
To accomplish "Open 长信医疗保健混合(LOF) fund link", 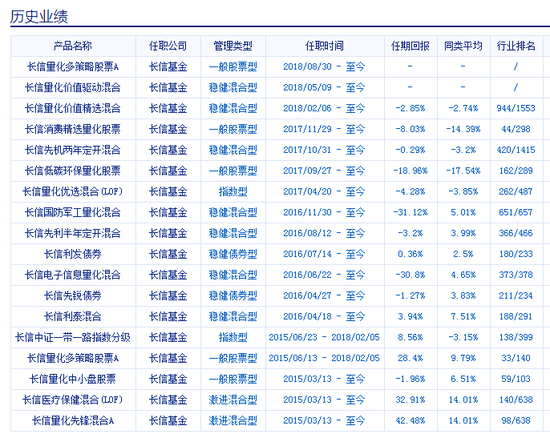I will (x=73, y=400).
